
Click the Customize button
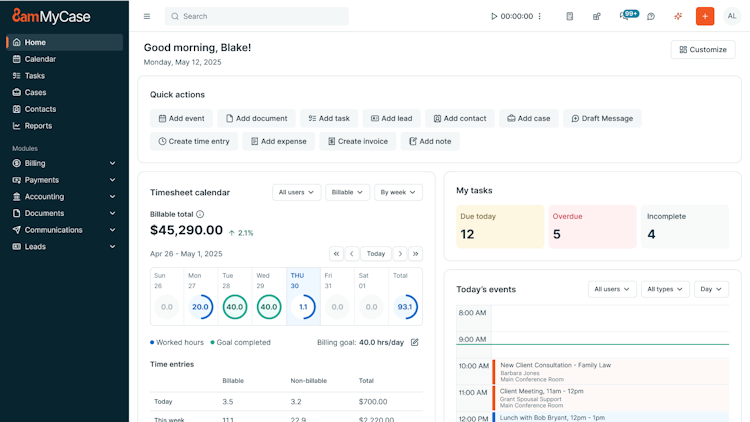click(x=703, y=50)
